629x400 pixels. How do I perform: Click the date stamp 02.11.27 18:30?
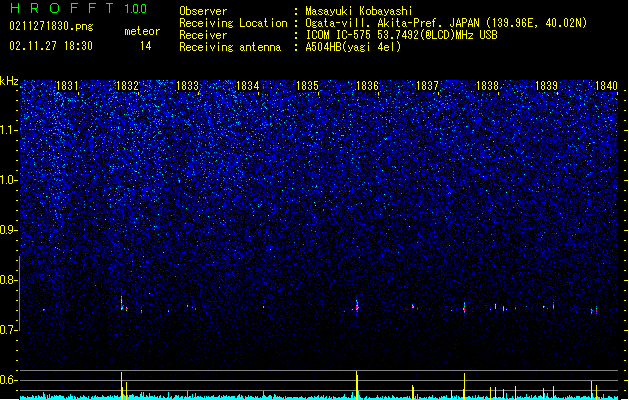pyautogui.click(x=51, y=46)
